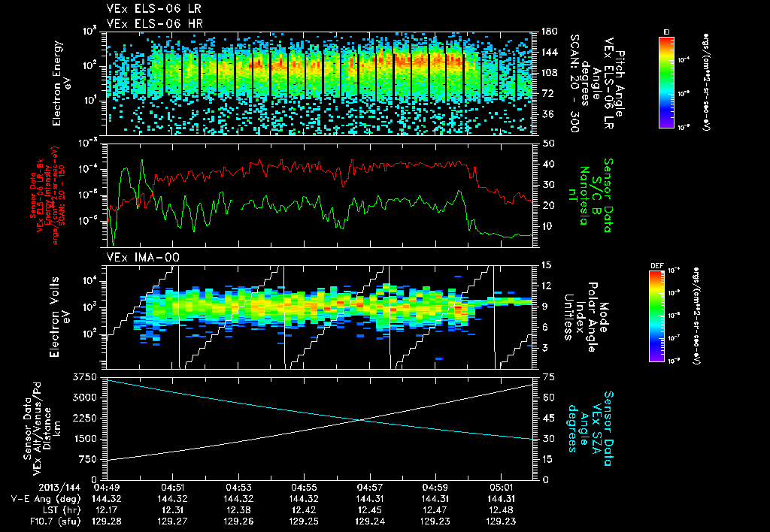The width and height of the screenshot is (770, 532).
Task: Click the 72 pitch angle tick label
Action: pos(546,94)
